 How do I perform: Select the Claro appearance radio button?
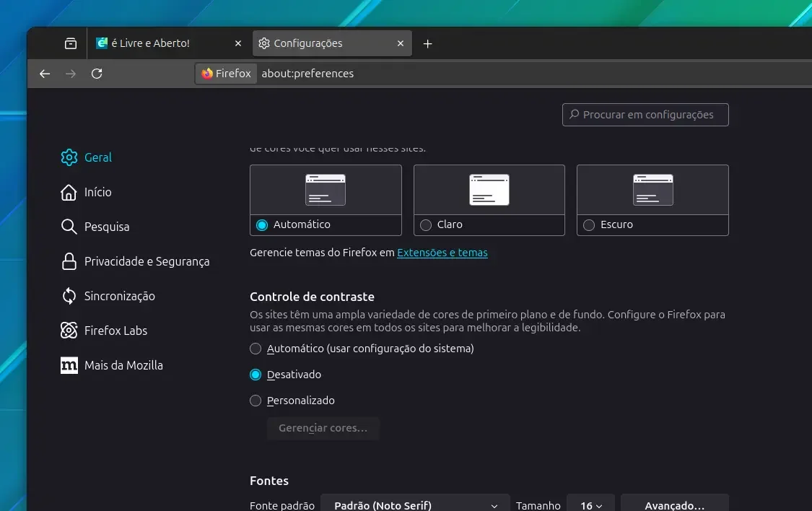point(426,224)
